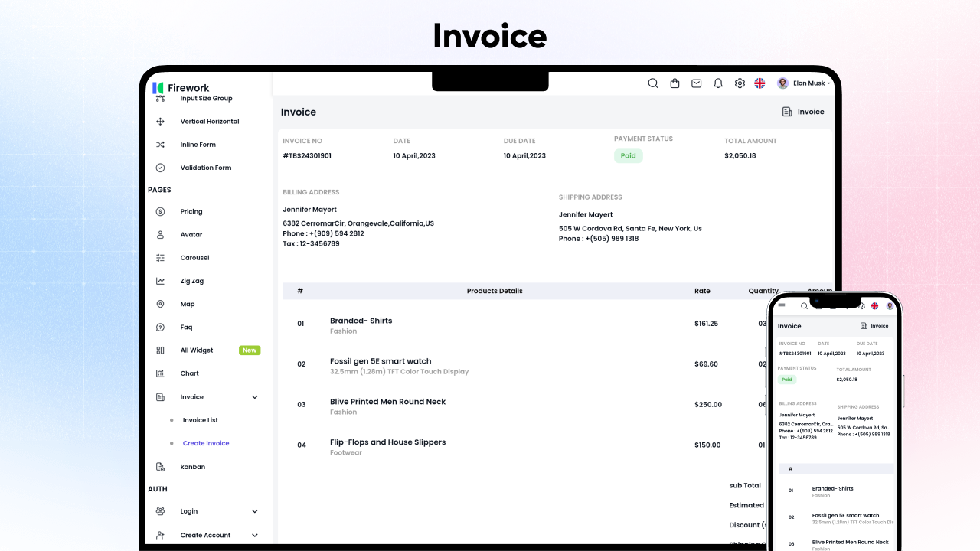
Task: Click the Carousel sliders icon in sidebar
Action: [x=160, y=258]
